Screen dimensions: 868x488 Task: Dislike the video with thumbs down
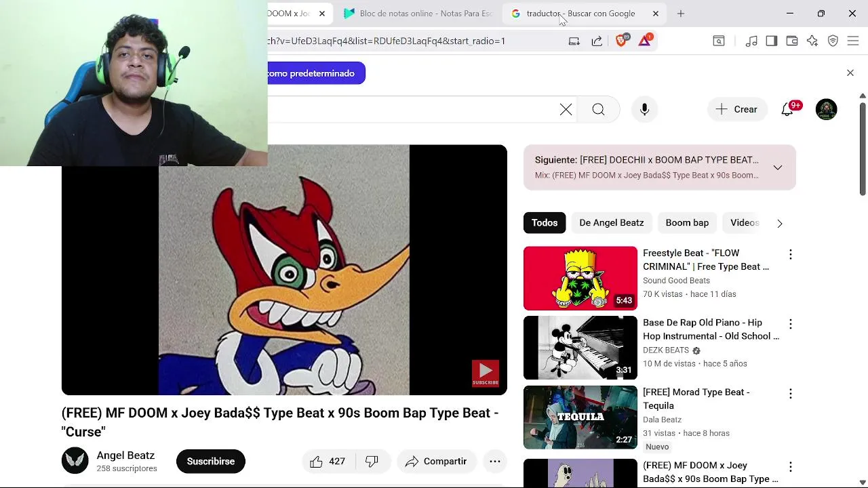click(x=372, y=462)
